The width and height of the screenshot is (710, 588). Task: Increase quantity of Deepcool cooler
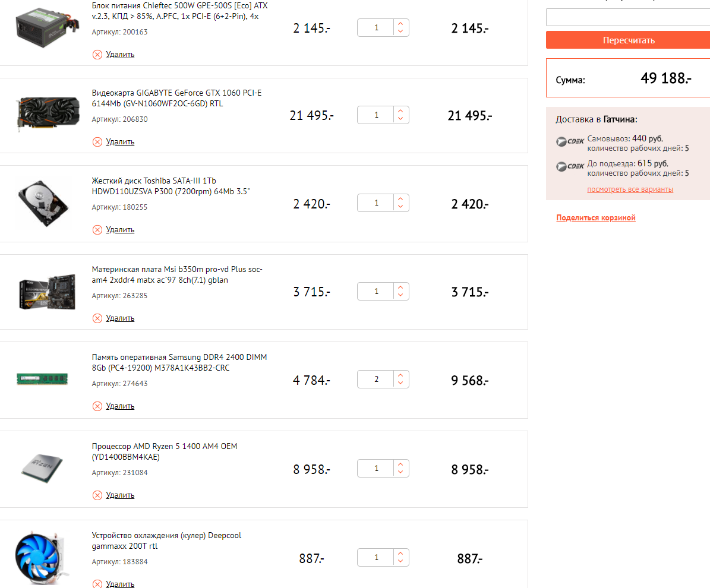point(400,554)
